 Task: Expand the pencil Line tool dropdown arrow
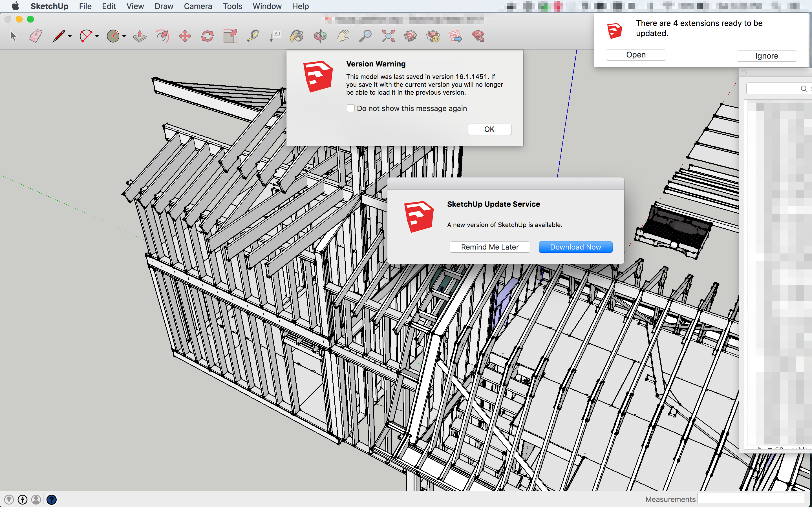(x=70, y=36)
